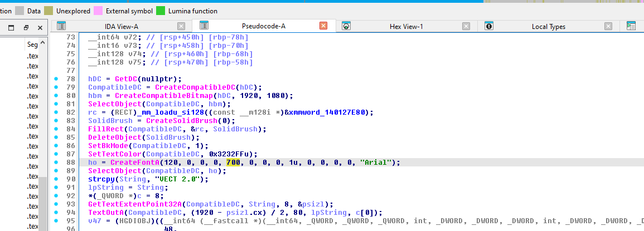Image resolution: width=644 pixels, height=231 pixels.
Task: Close the Pseudocode-A tab
Action: tap(323, 26)
